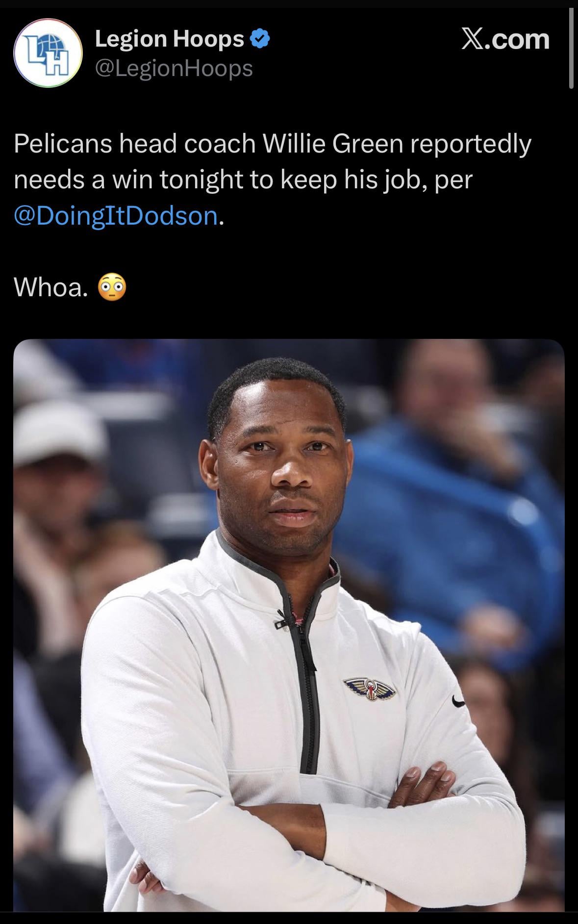Click the Nike swoosh on the sleeve
This screenshot has width=578, height=924.
point(459,702)
